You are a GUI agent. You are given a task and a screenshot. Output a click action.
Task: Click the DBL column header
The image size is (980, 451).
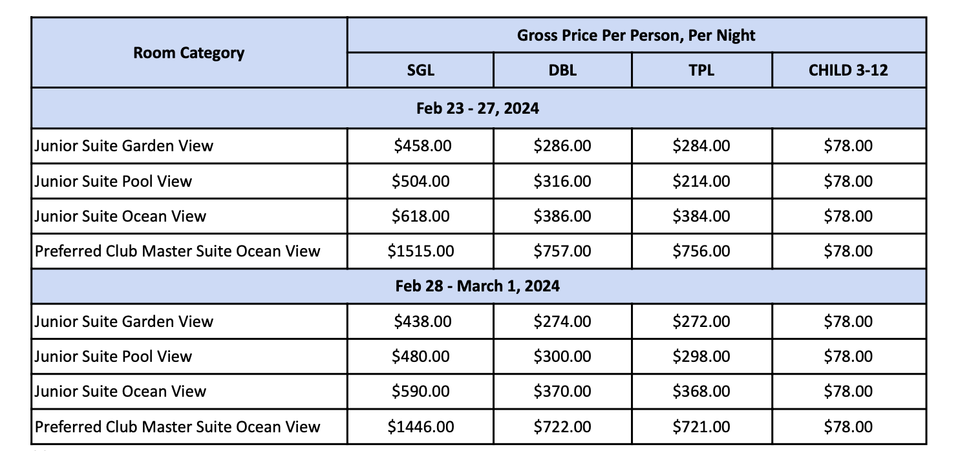click(x=562, y=70)
